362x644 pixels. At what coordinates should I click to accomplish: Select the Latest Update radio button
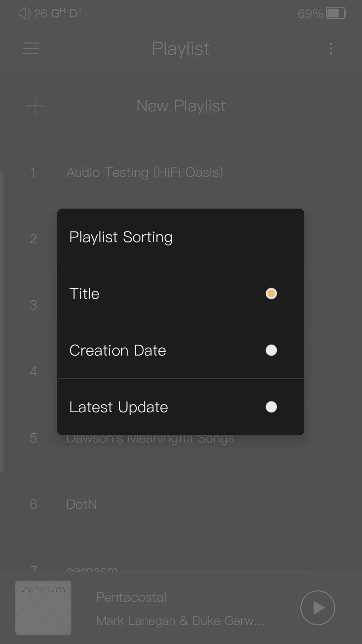(x=271, y=407)
